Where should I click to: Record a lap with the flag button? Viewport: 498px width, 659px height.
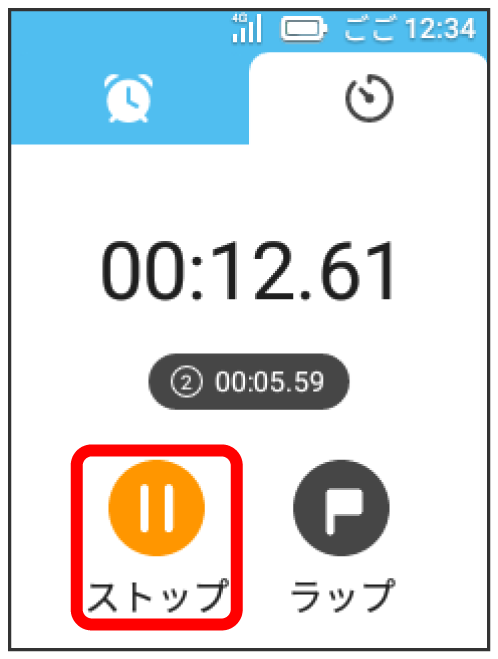pos(341,508)
